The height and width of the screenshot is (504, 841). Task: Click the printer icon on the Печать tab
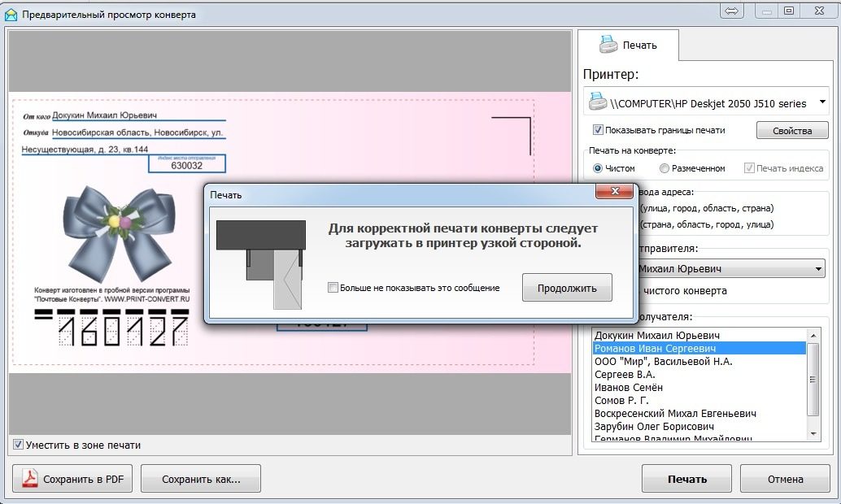[608, 45]
